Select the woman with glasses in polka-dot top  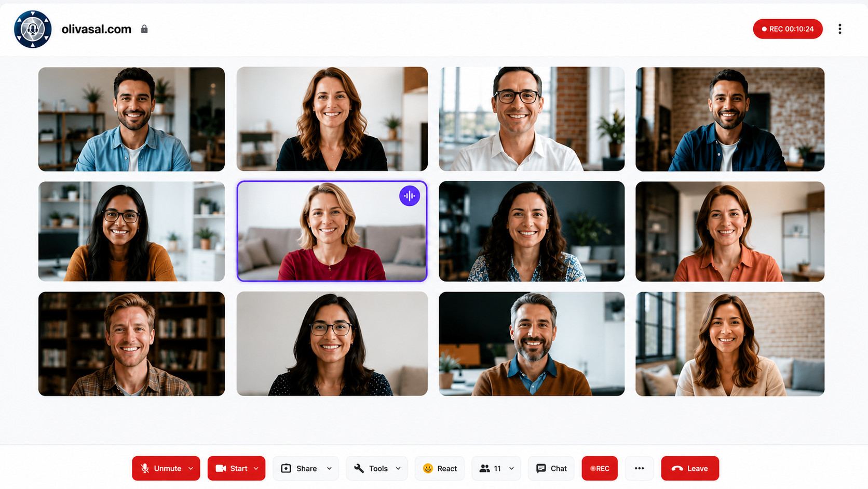tap(332, 343)
